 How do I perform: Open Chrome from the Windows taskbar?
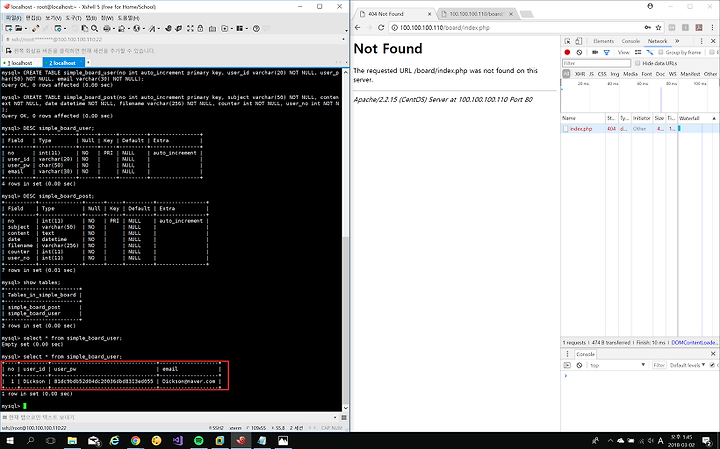tap(135, 441)
